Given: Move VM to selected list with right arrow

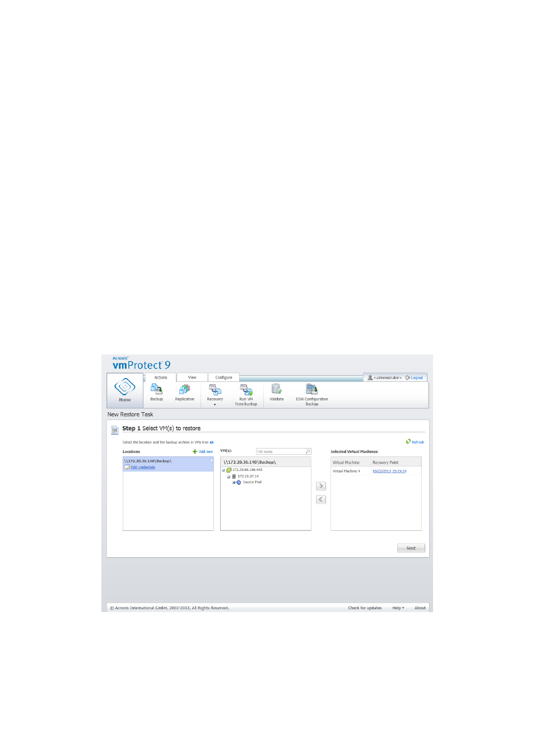Looking at the screenshot, I should point(321,486).
